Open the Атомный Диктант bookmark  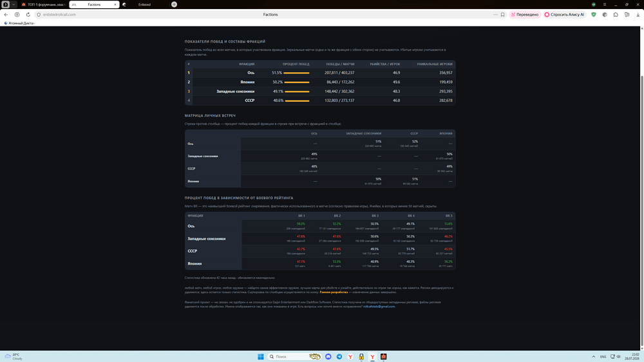tap(19, 23)
